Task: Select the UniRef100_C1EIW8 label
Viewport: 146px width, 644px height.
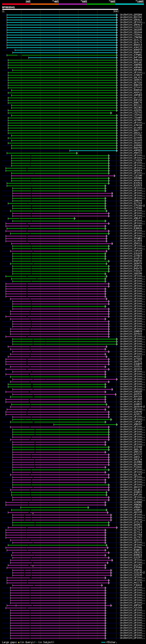Action: tap(131, 175)
